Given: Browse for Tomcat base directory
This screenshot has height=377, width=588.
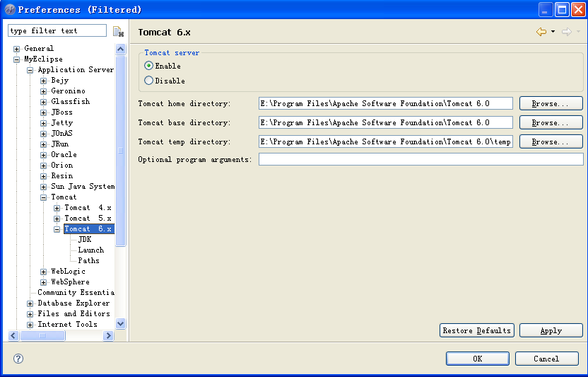Looking at the screenshot, I should click(x=551, y=122).
